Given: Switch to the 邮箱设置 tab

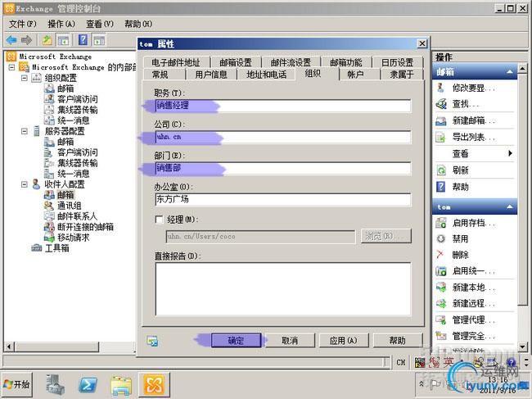Looking at the screenshot, I should [236, 62].
